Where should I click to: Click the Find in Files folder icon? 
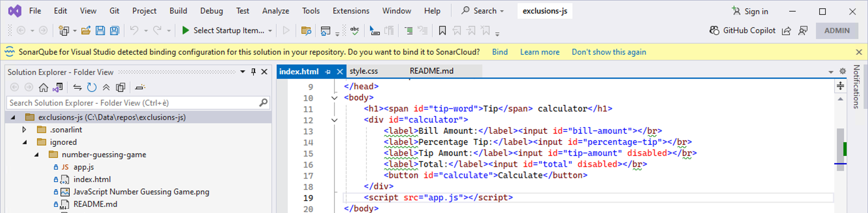[x=306, y=31]
